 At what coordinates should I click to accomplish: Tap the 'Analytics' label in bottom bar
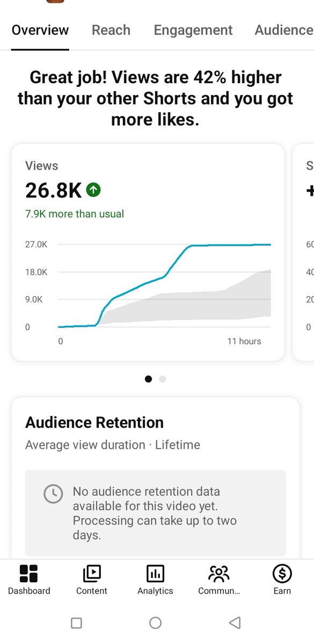(x=155, y=591)
